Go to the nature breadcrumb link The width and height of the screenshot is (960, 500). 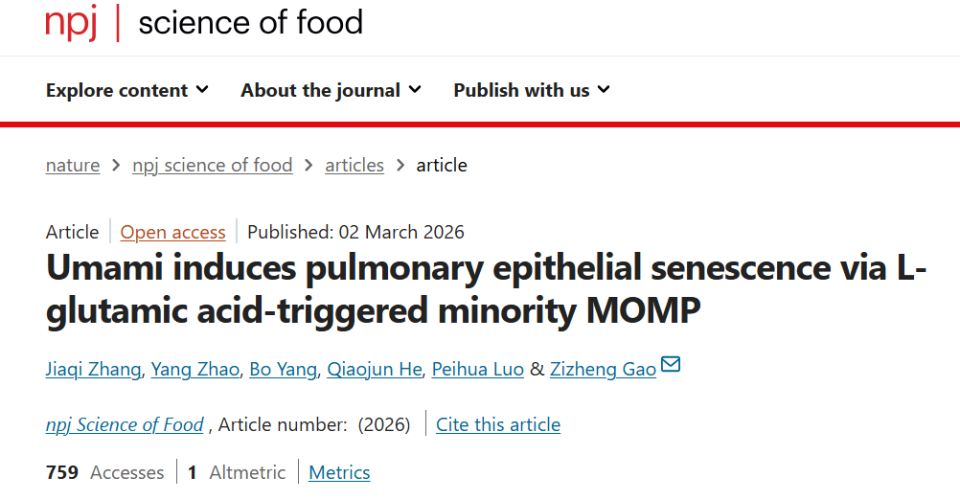pyautogui.click(x=72, y=165)
